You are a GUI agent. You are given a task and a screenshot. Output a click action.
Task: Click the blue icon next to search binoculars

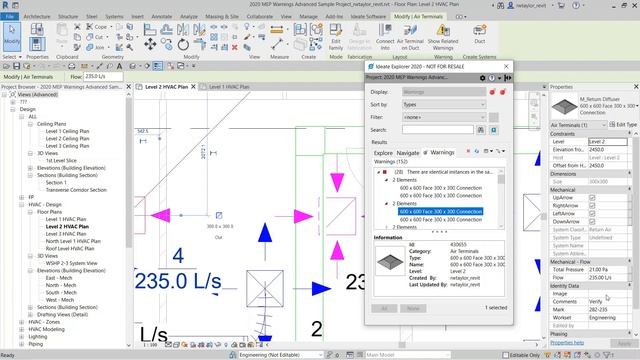(x=493, y=130)
